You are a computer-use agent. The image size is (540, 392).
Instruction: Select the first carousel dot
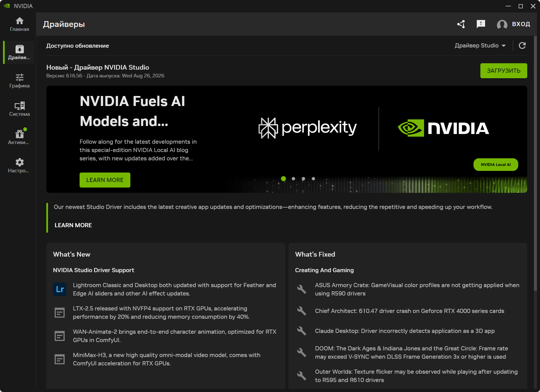coord(283,179)
